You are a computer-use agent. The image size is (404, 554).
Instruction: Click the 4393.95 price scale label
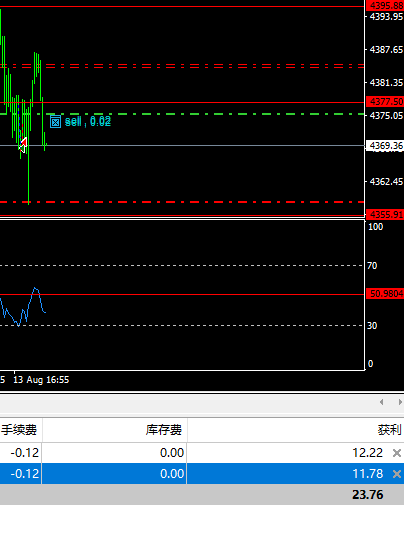pos(386,17)
